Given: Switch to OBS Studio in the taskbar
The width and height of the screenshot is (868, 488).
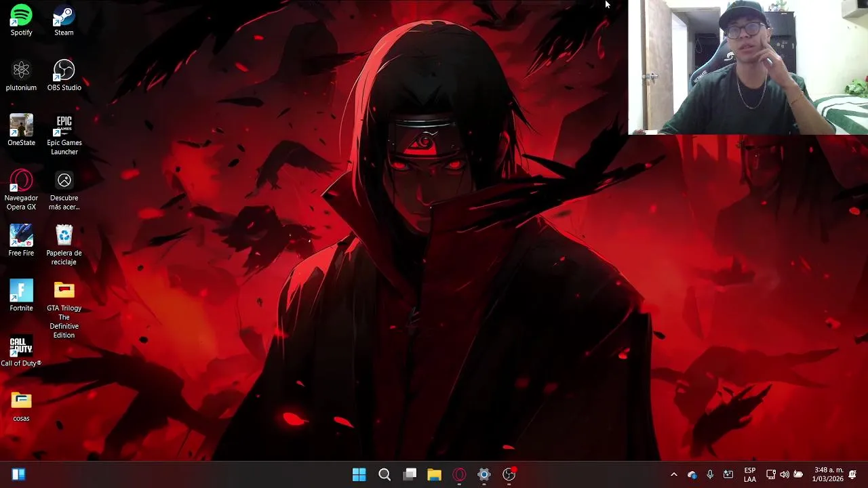Looking at the screenshot, I should [x=509, y=474].
